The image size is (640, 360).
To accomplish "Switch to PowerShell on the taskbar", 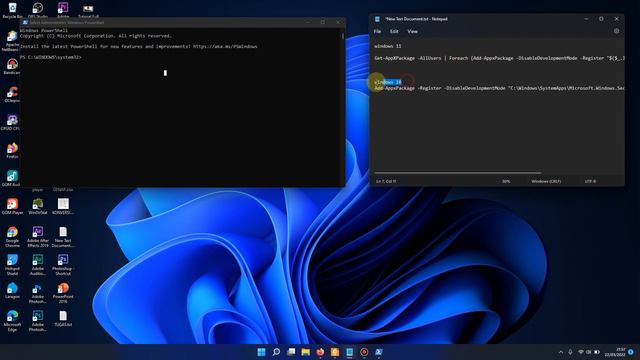I will click(379, 352).
